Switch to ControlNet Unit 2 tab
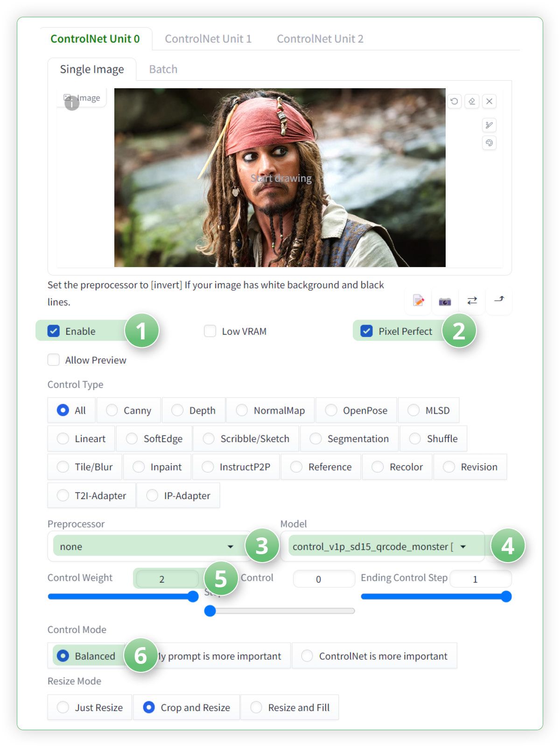Image resolution: width=560 pixels, height=747 pixels. (320, 39)
